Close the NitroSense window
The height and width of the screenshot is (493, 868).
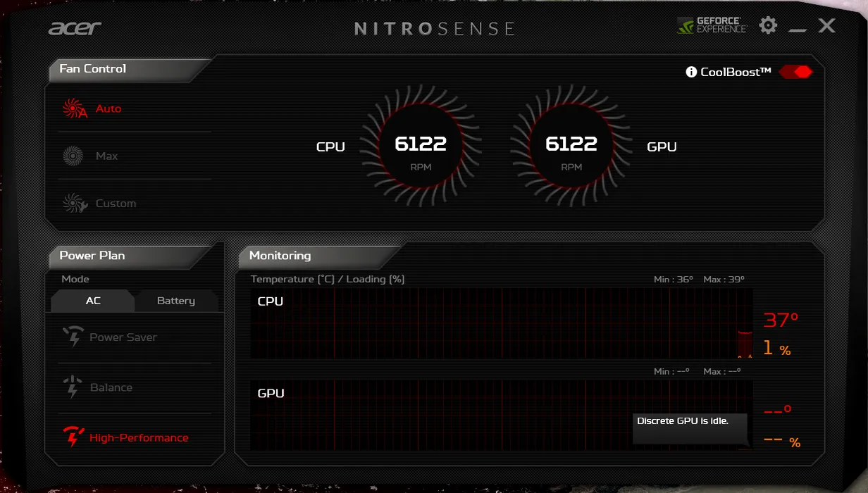click(826, 26)
